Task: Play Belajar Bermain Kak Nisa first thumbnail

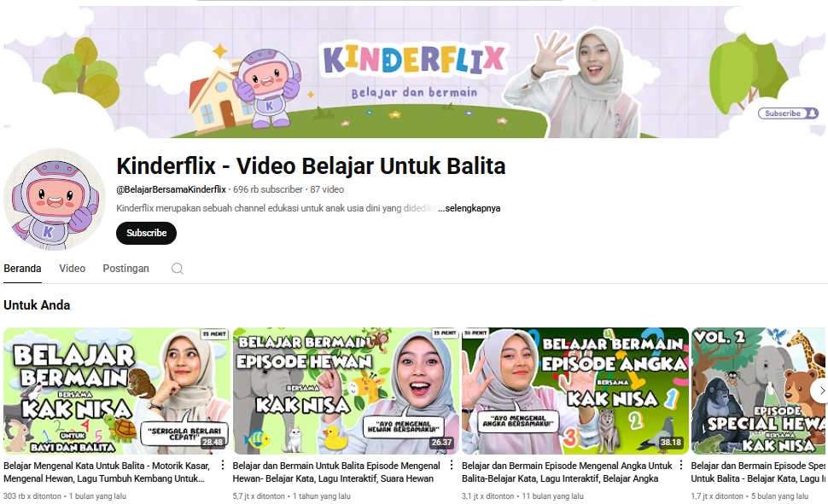Action: click(x=117, y=391)
